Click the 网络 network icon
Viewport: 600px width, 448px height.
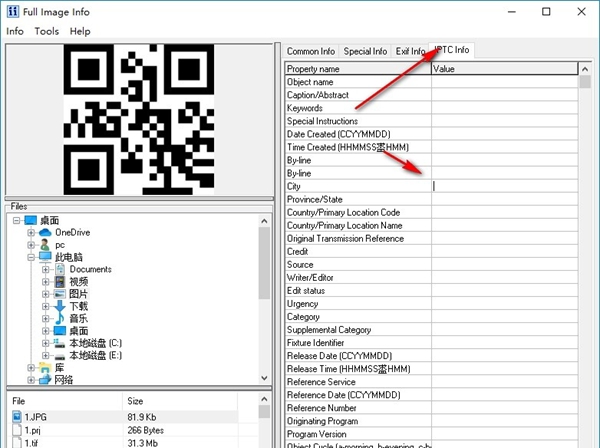[x=45, y=380]
